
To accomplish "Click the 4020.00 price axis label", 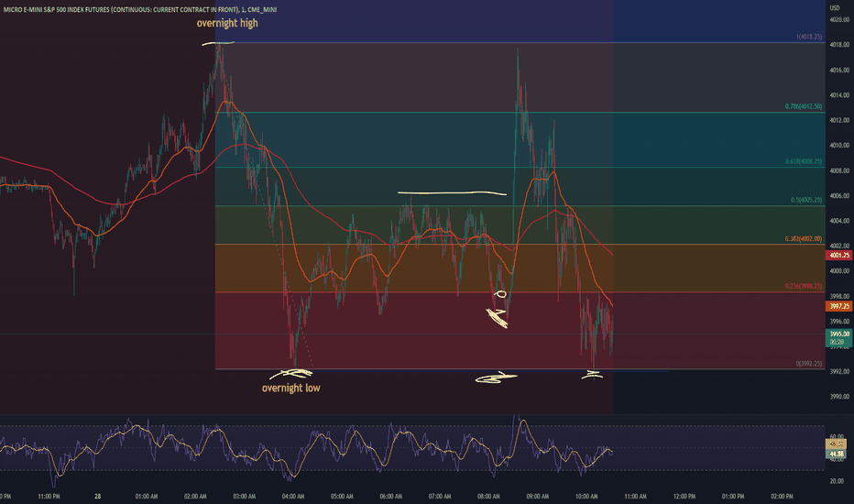I will pos(839,19).
